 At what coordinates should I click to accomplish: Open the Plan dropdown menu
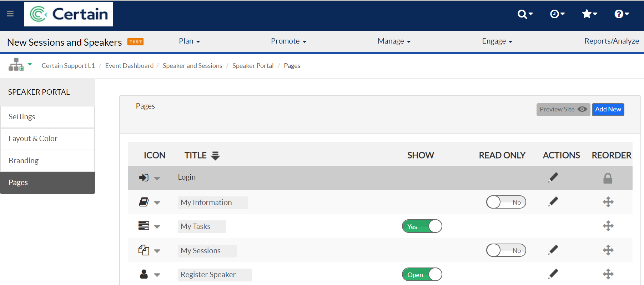coord(190,41)
